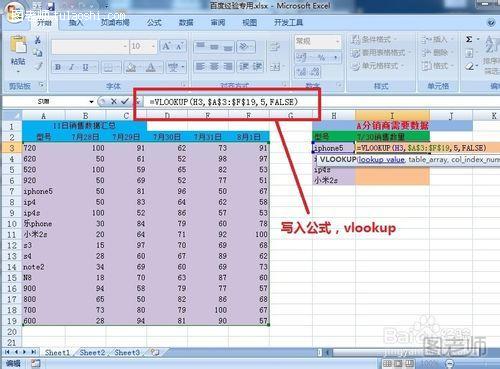Click the fill color bucket icon
500x369 pixels.
[131, 67]
